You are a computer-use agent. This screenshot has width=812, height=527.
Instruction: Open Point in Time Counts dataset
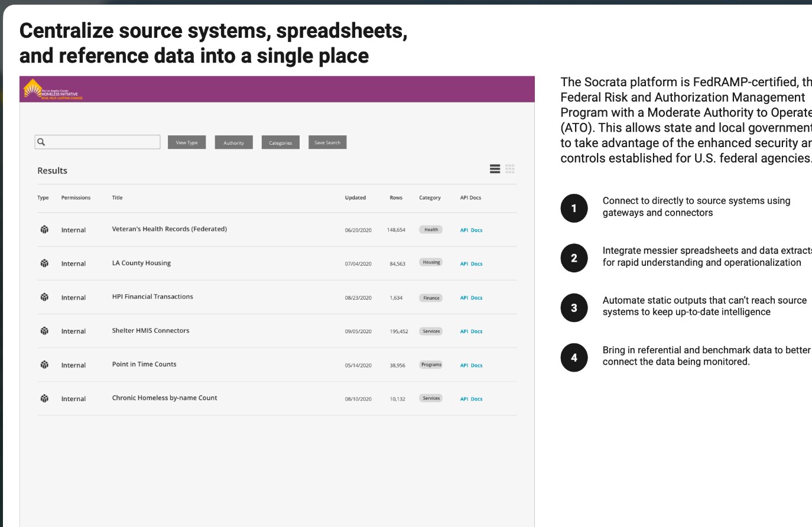144,364
